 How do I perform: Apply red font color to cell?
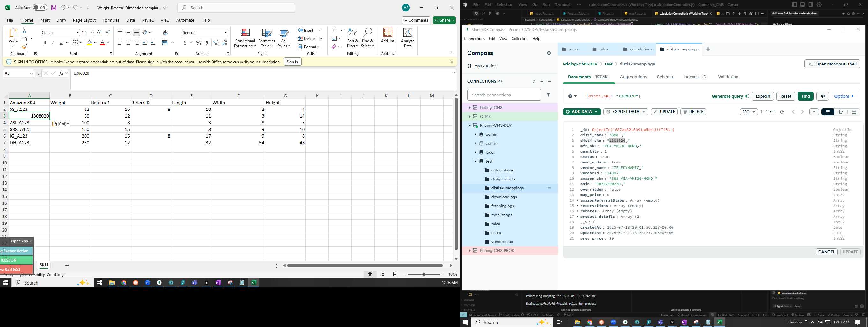point(102,43)
